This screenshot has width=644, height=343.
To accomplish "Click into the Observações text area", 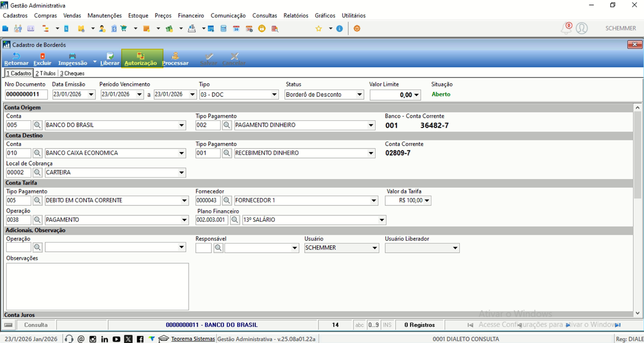I will (x=98, y=286).
